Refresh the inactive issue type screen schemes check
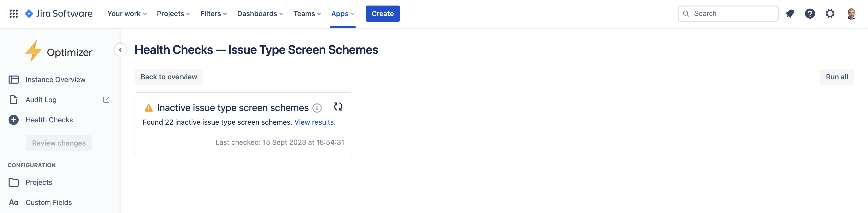 [x=338, y=107]
